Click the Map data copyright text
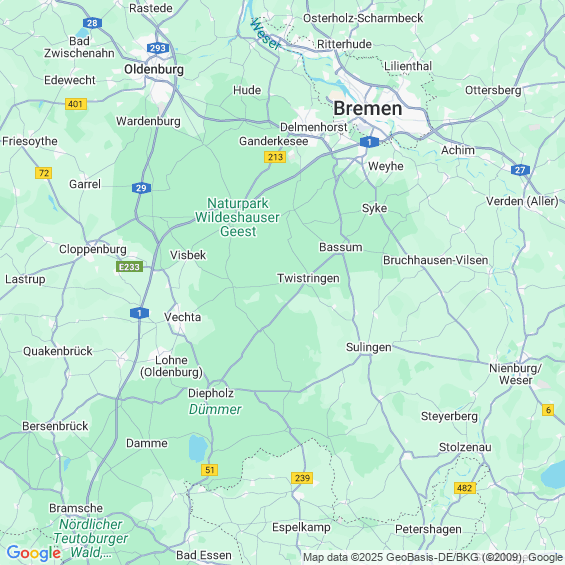The height and width of the screenshot is (565, 565). 433,557
